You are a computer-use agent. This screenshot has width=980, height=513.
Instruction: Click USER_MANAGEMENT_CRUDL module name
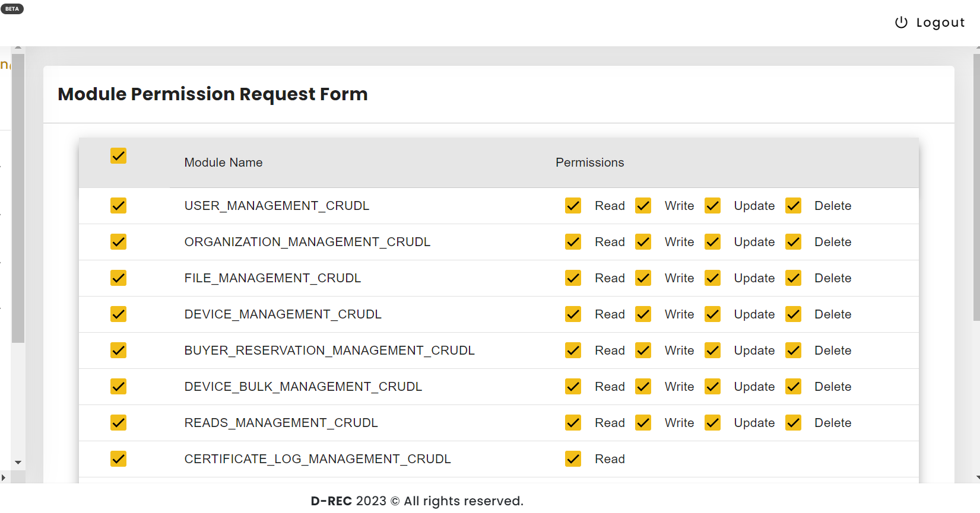click(277, 206)
